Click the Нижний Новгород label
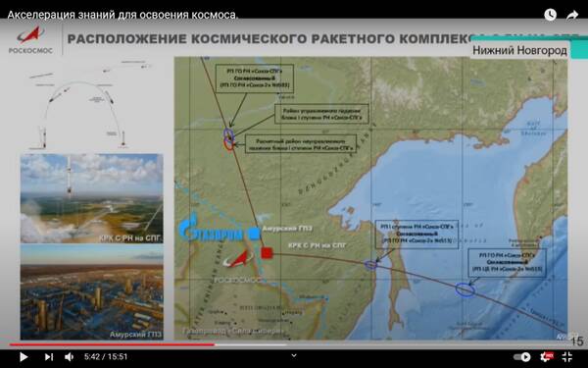The width and height of the screenshot is (588, 368). tap(519, 50)
